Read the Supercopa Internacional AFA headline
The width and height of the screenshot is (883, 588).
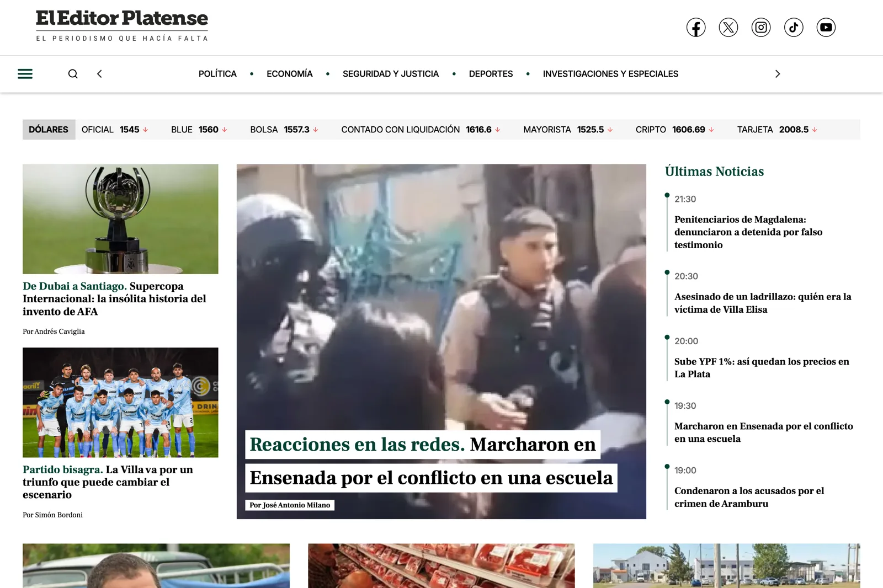(x=115, y=299)
